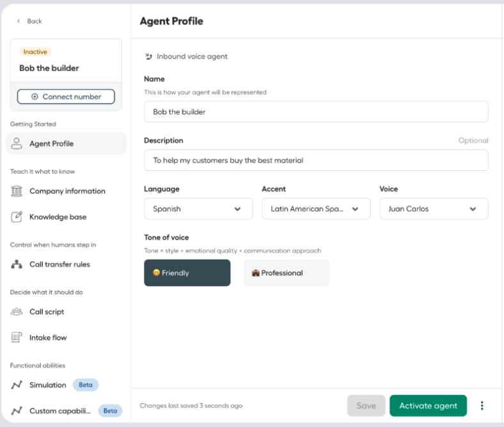Click the back arrow chevron icon
The image size is (504, 427).
tap(19, 21)
